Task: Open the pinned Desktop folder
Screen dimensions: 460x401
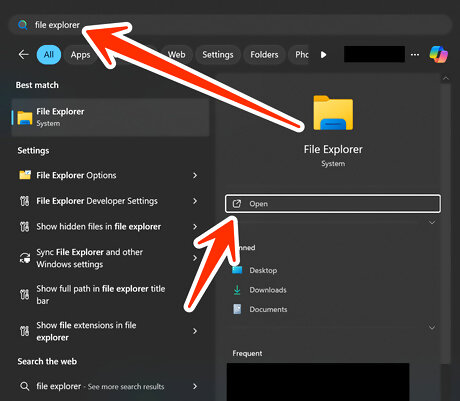Action: click(263, 270)
